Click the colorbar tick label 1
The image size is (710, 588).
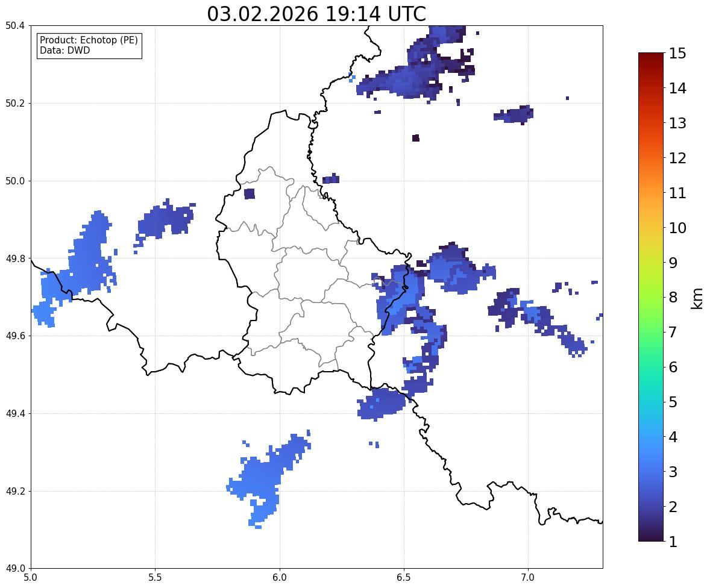(x=673, y=542)
